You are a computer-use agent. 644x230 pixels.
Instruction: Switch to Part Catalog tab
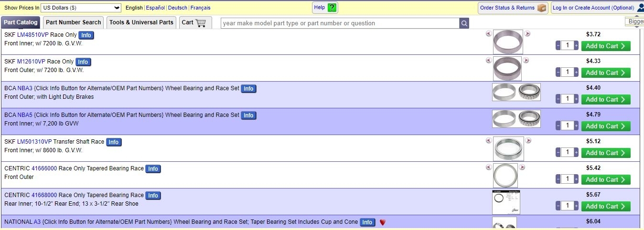[x=20, y=22]
